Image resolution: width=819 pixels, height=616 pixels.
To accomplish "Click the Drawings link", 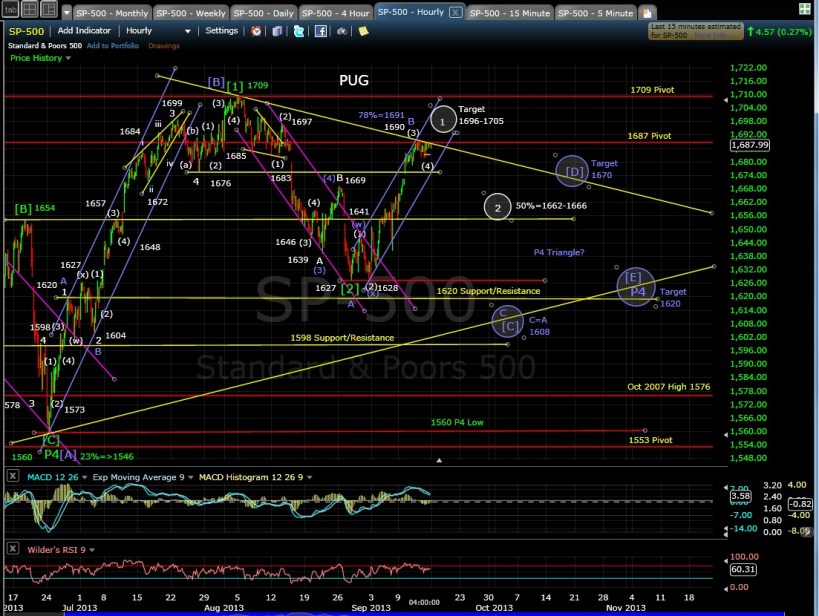I will (x=163, y=46).
